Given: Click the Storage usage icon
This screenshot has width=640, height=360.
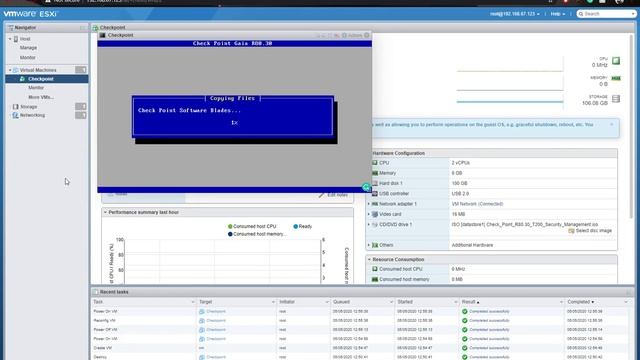Looking at the screenshot, I should pos(616,99).
